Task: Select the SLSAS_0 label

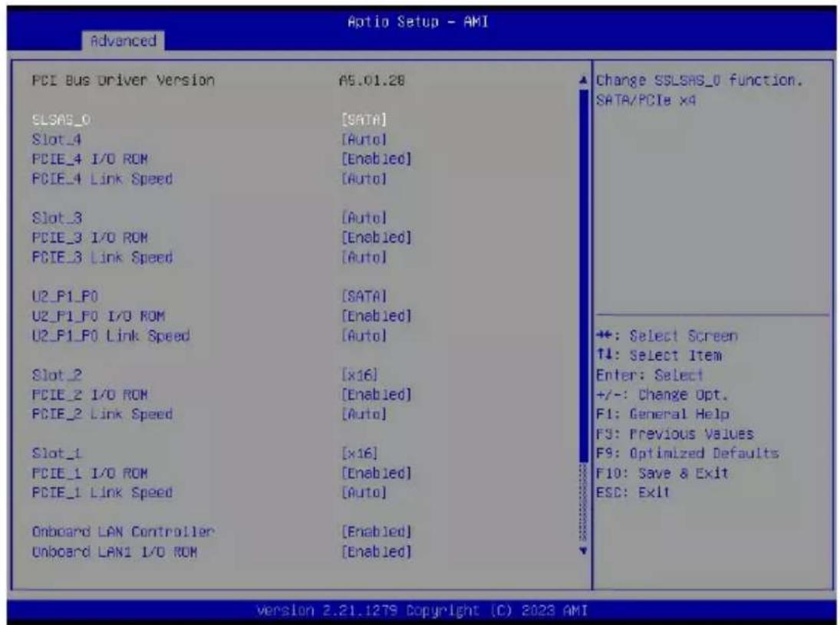Action: click(x=61, y=120)
